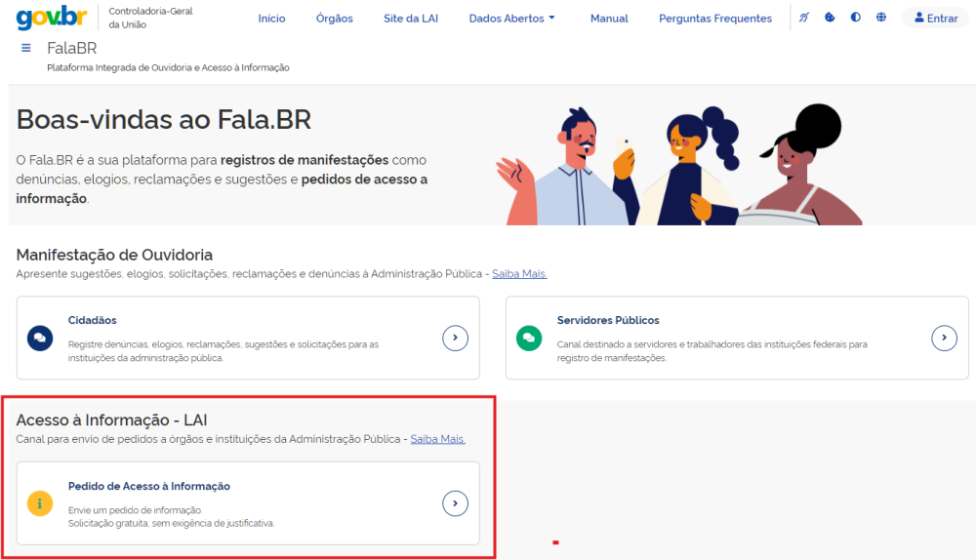Open the Servidores Públicos card title
This screenshot has width=976, height=560.
point(608,320)
